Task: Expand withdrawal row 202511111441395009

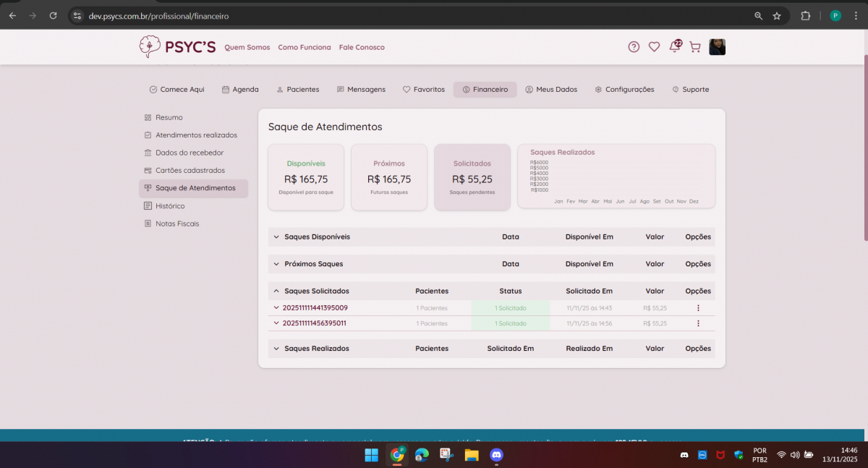Action: pyautogui.click(x=276, y=308)
